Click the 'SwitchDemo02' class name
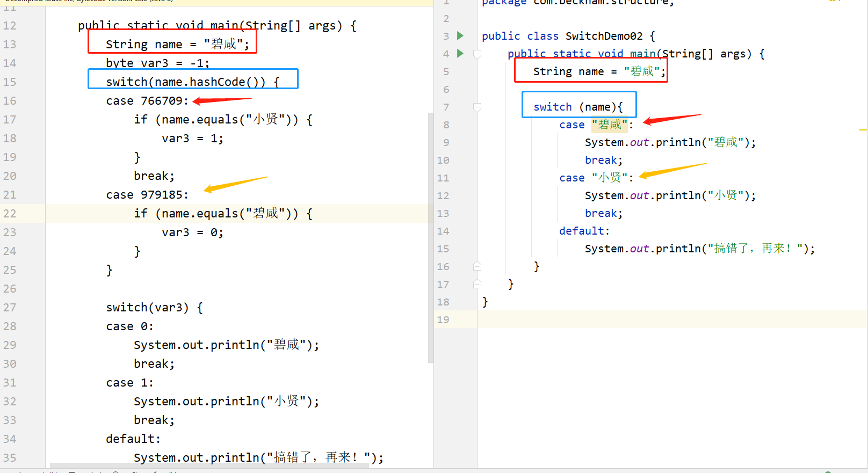This screenshot has width=868, height=473. click(x=604, y=36)
